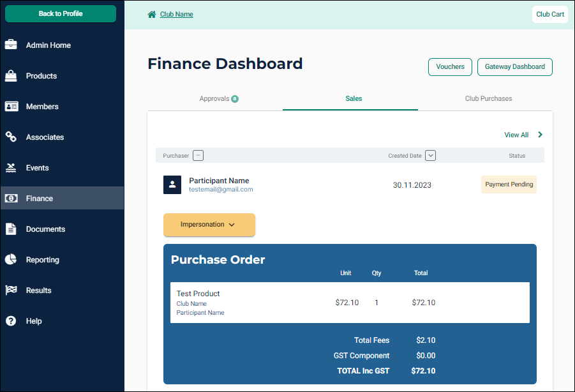Click the Total Fees $2.10 value
575x392 pixels.
pyautogui.click(x=426, y=340)
